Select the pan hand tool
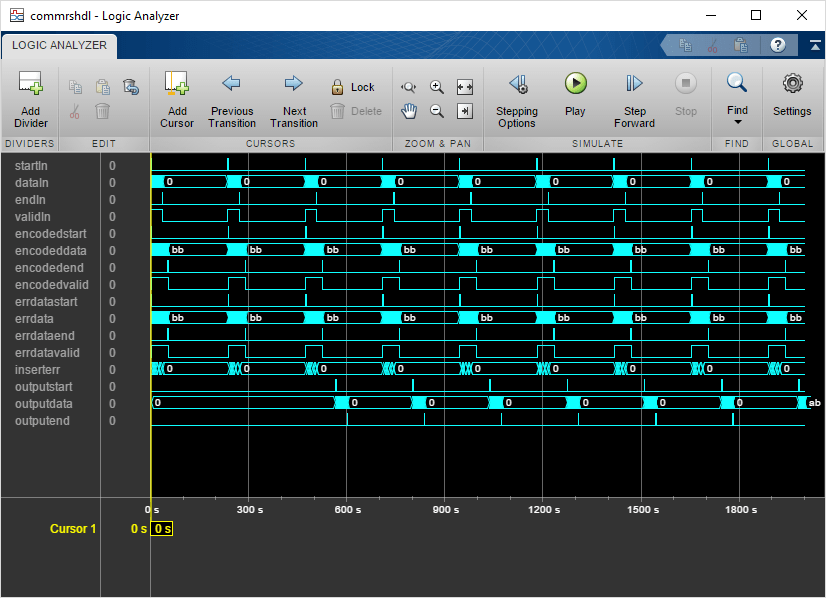This screenshot has width=826, height=598. coord(409,111)
